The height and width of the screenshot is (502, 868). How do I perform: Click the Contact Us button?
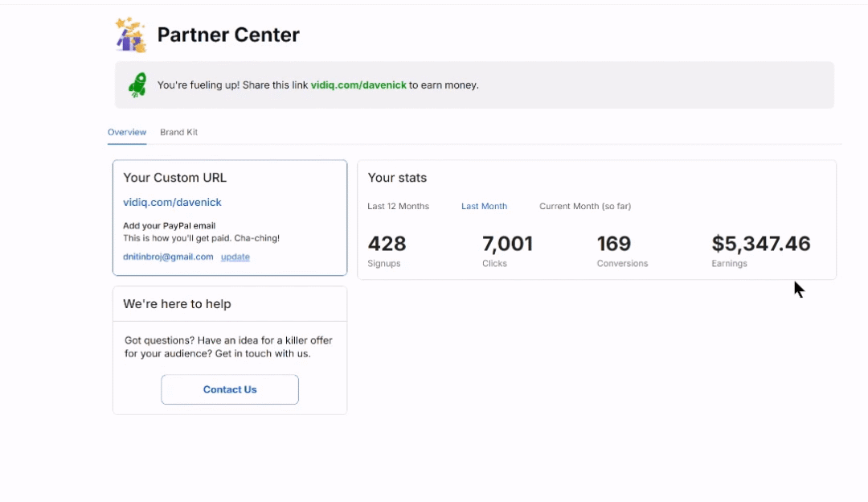coord(230,389)
